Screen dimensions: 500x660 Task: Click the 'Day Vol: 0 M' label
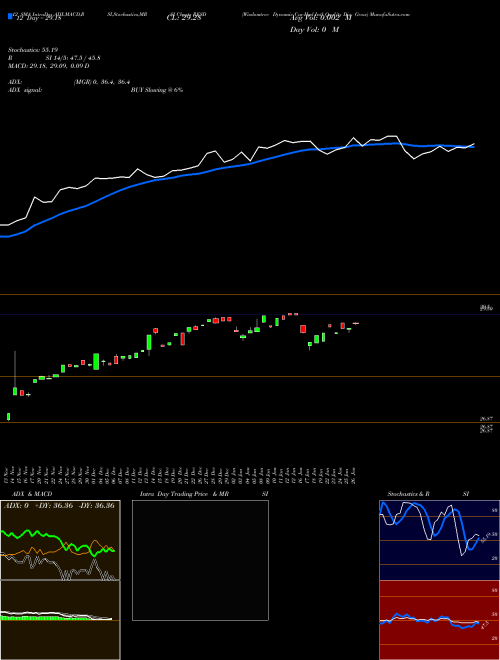click(x=314, y=29)
